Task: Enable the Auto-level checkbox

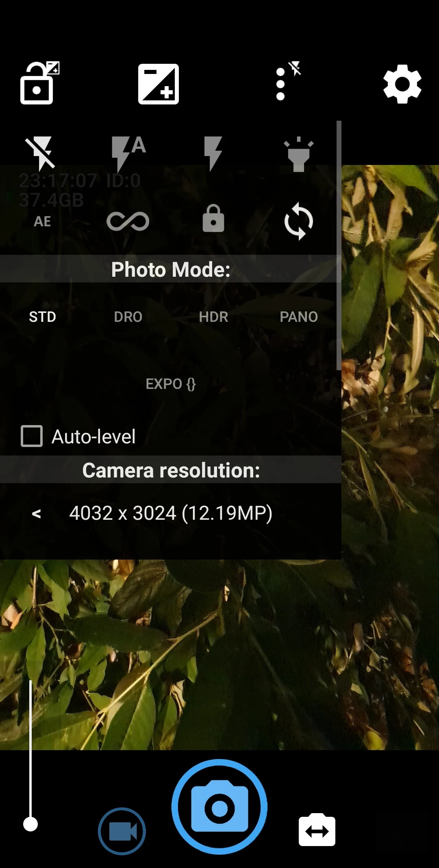Action: point(32,436)
